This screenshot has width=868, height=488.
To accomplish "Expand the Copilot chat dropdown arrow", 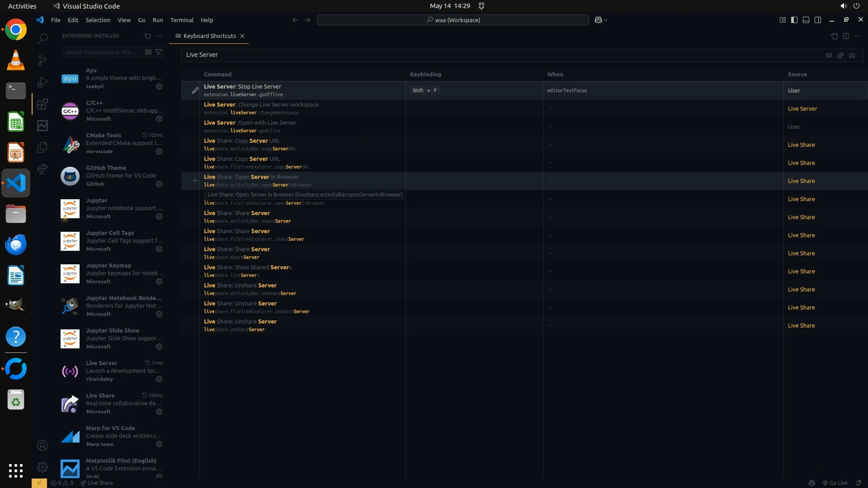I will tap(606, 20).
